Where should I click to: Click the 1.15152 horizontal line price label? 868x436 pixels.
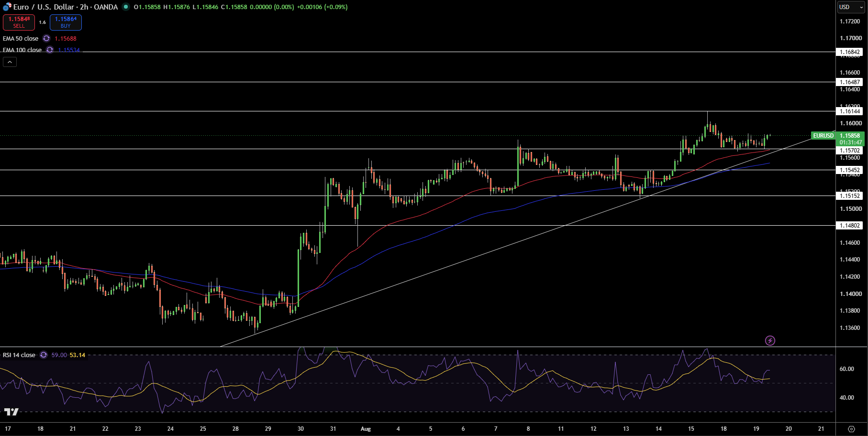coord(850,196)
